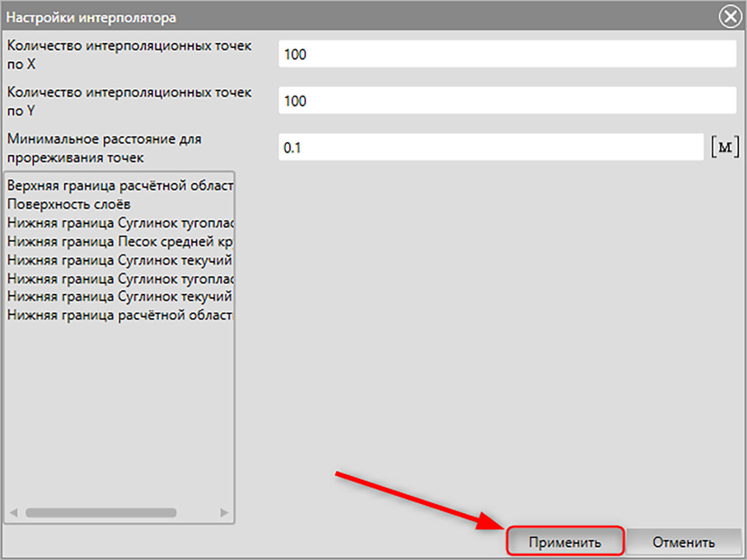Select Верхняя граница расчётной области list item

click(120, 185)
